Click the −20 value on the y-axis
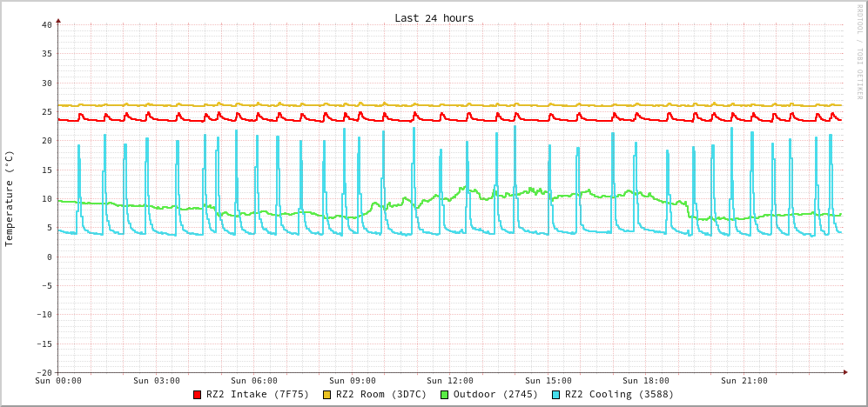The image size is (868, 407). [x=44, y=373]
